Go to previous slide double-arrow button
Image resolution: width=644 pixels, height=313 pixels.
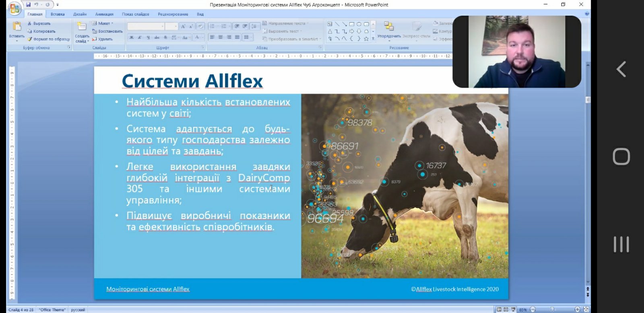click(x=588, y=289)
